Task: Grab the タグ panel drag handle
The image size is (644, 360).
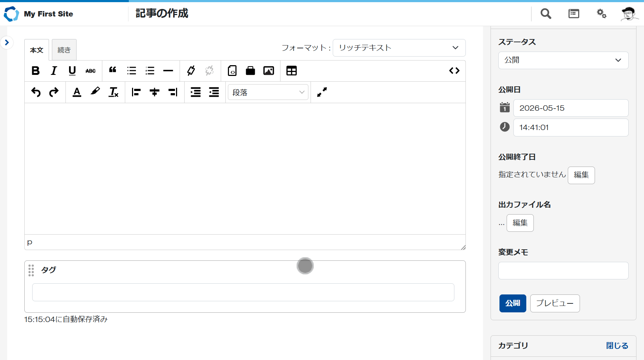Action: 31,270
